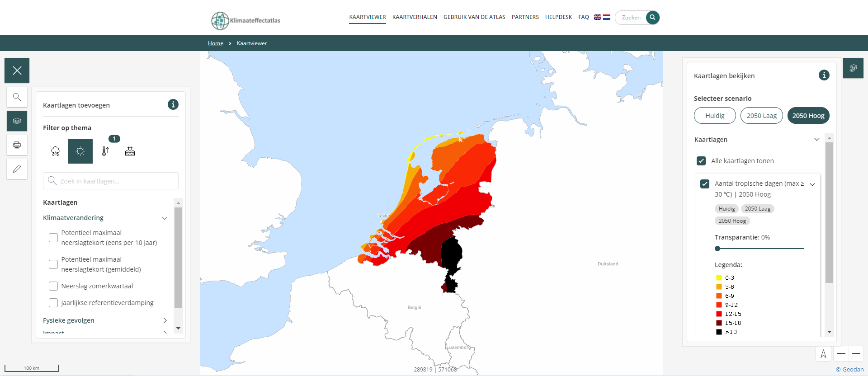868x376 pixels.
Task: Go to the Helpdesk page
Action: coord(558,17)
